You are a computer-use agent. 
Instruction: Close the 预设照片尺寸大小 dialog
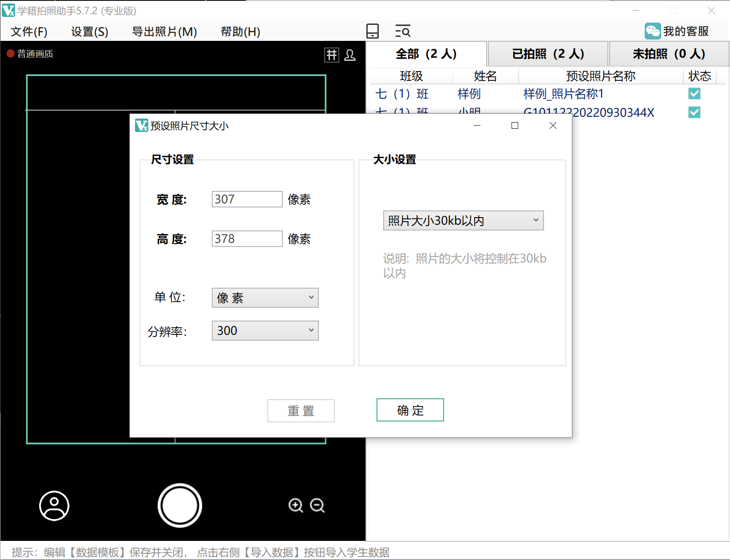click(x=553, y=126)
